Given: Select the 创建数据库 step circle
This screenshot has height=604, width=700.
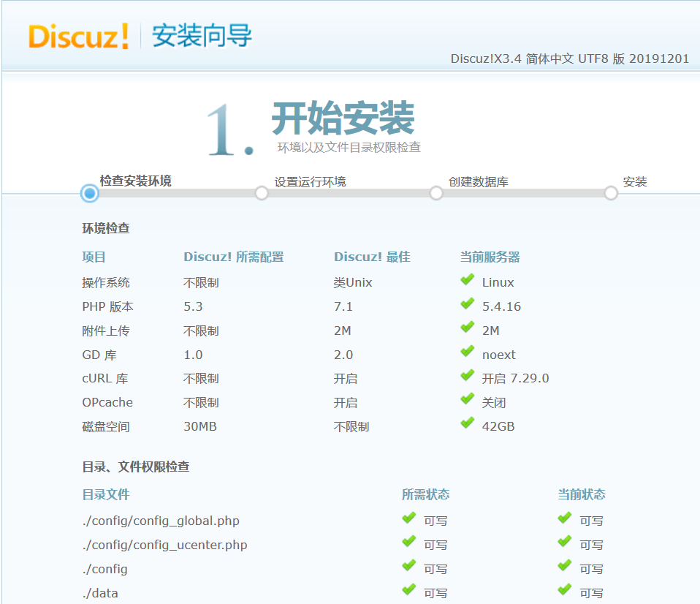Looking at the screenshot, I should coord(436,194).
